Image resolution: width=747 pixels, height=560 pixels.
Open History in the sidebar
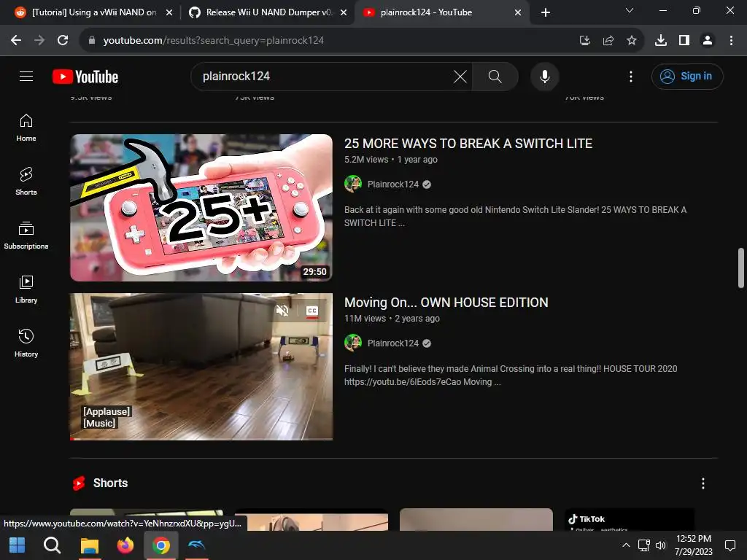pos(26,343)
